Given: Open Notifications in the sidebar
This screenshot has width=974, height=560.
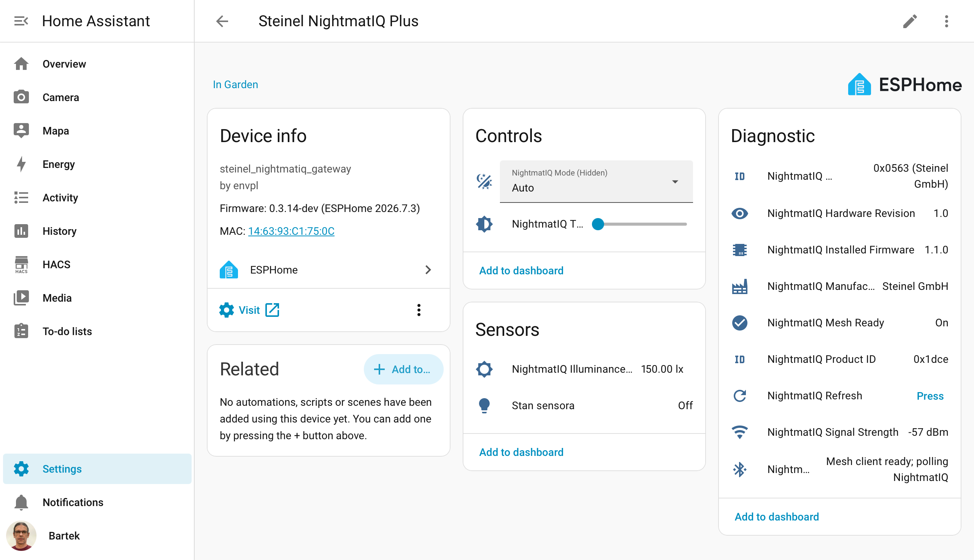Looking at the screenshot, I should (x=97, y=502).
